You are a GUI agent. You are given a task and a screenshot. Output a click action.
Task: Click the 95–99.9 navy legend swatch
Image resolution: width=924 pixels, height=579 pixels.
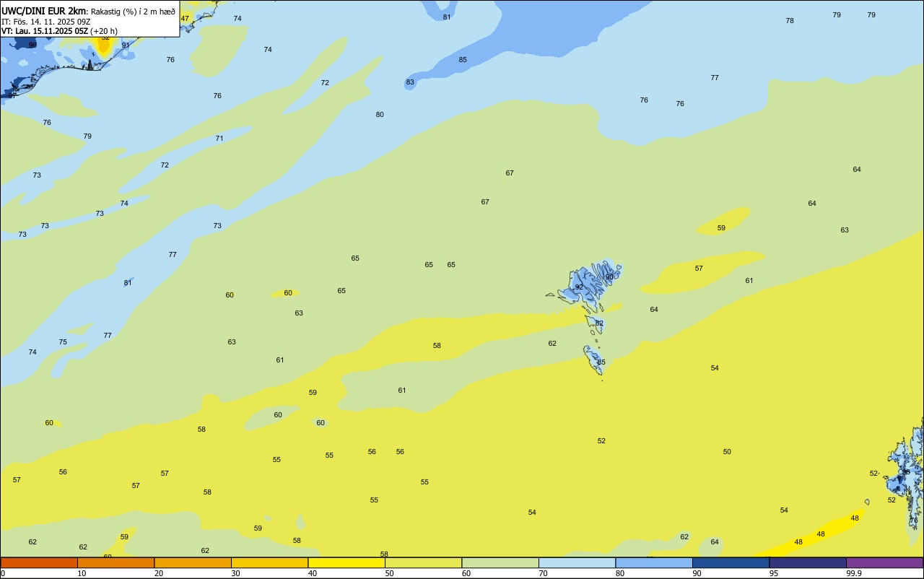pos(808,562)
